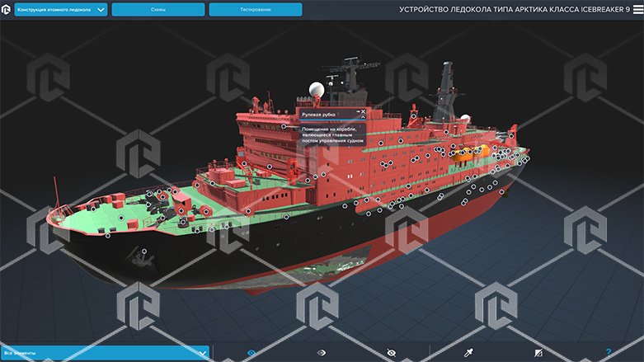644x362 pixels.
Task: Switch to the Схемы tab
Action: [x=158, y=9]
